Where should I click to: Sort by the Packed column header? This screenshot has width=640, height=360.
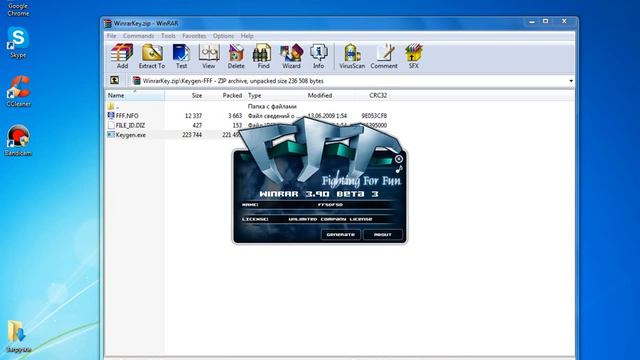(x=224, y=96)
